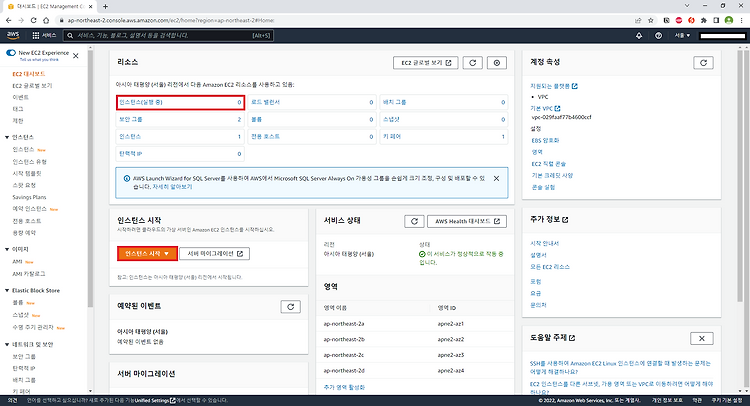Close the 도움말 주제 panel
Screen dimensions: 750x406
click(x=702, y=338)
